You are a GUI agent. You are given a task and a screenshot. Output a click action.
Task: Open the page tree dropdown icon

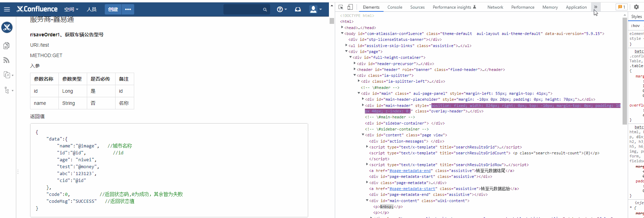pyautogui.click(x=8, y=90)
